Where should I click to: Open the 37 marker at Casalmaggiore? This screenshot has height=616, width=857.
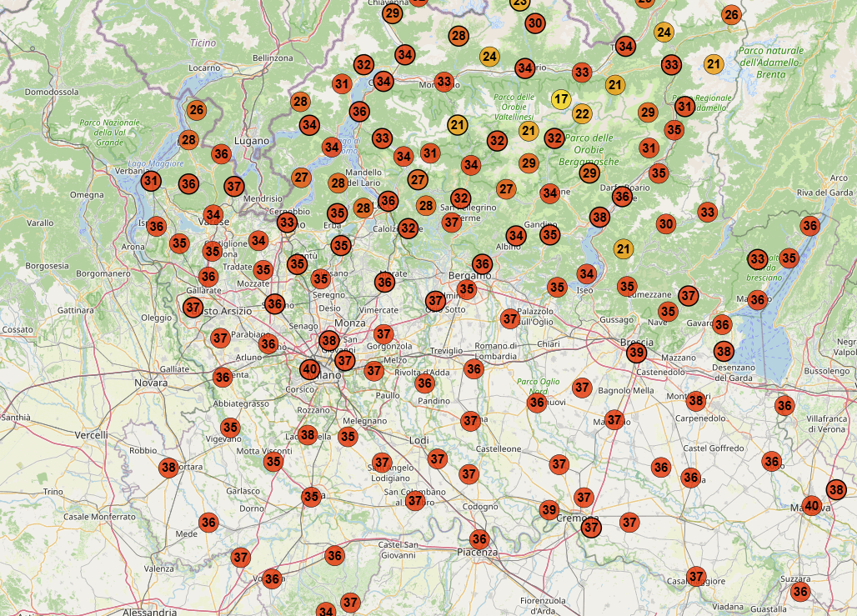coord(696,577)
